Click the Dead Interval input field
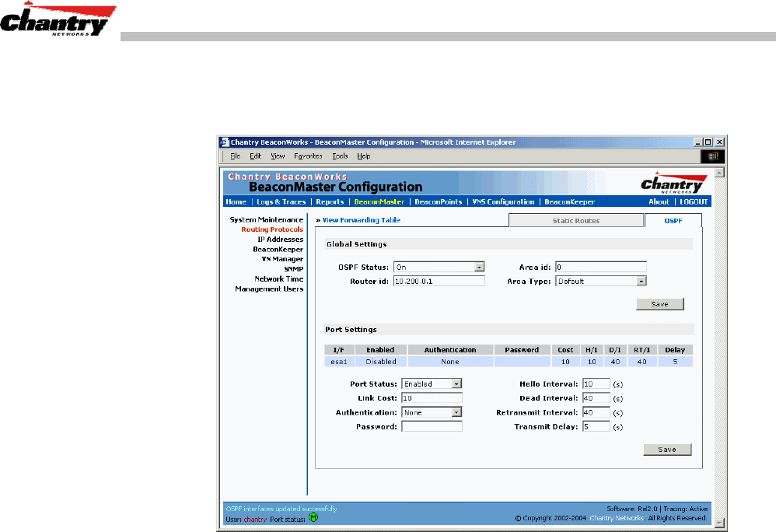The image size is (776, 532). coord(596,398)
